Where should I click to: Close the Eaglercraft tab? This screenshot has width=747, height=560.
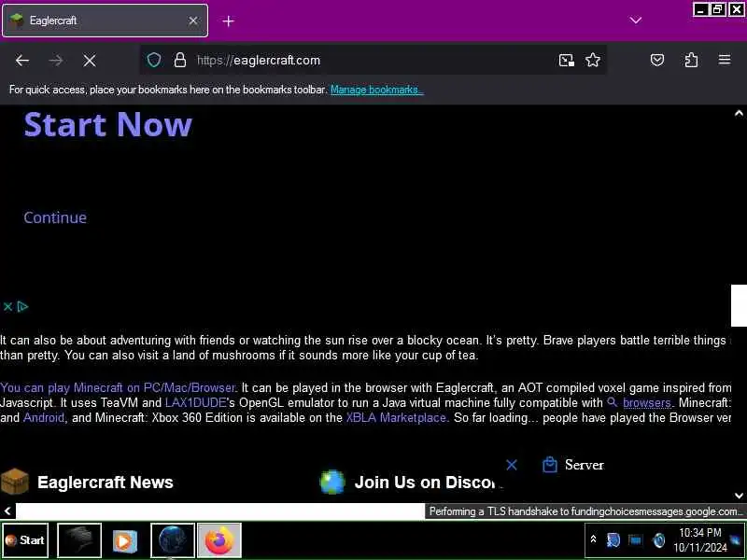(193, 21)
